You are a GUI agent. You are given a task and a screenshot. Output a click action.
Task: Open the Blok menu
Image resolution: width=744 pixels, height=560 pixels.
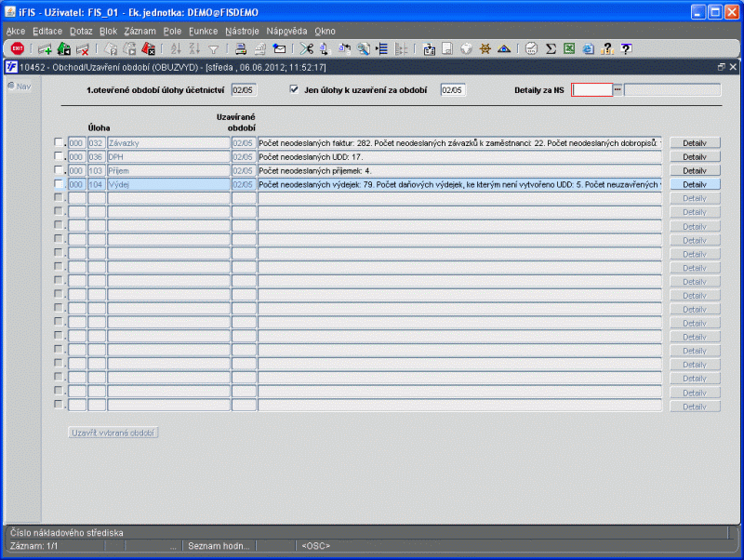coord(108,32)
